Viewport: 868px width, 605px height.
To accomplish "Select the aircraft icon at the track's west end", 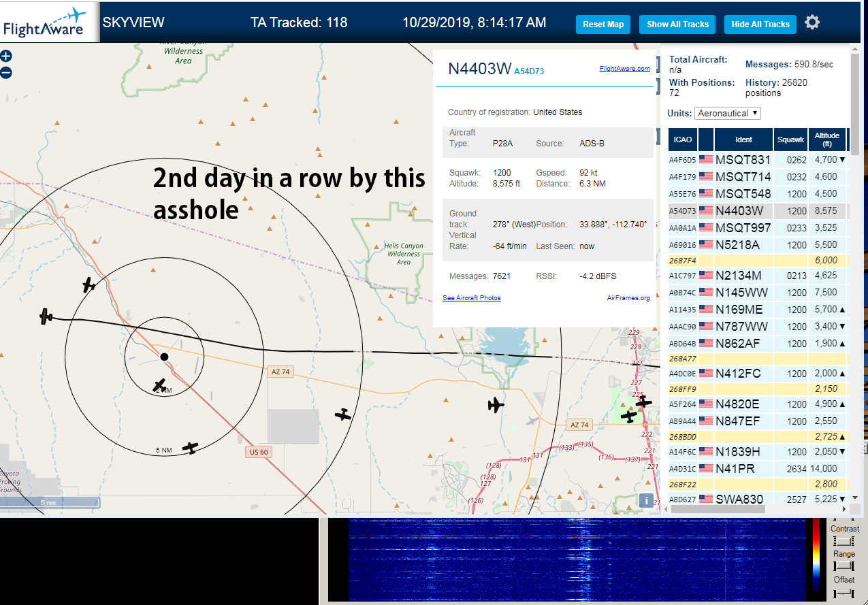I will 46,316.
